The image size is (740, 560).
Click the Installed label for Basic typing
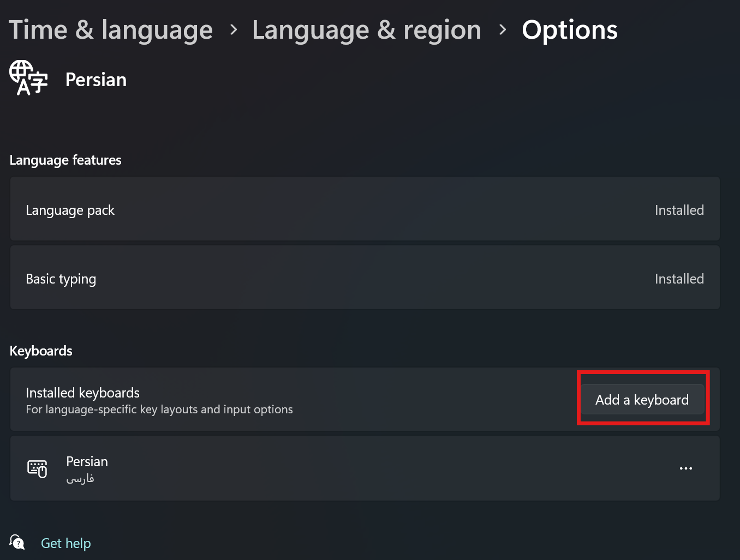click(x=679, y=279)
